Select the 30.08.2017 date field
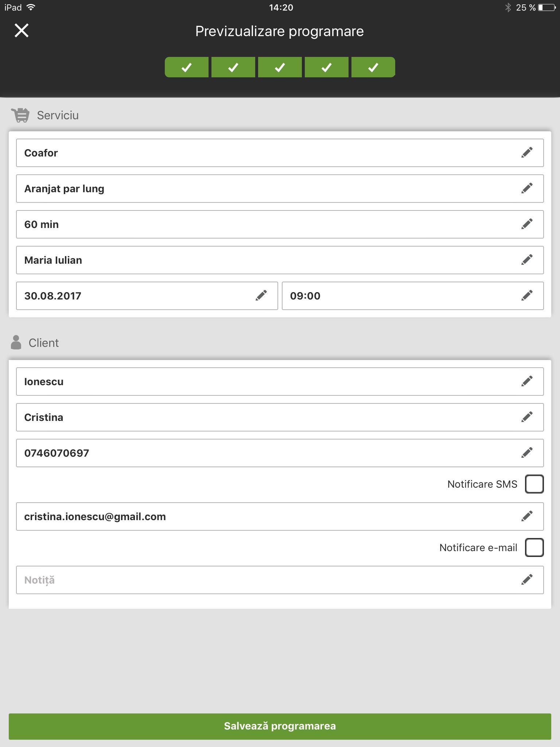560x747 pixels. pyautogui.click(x=147, y=296)
